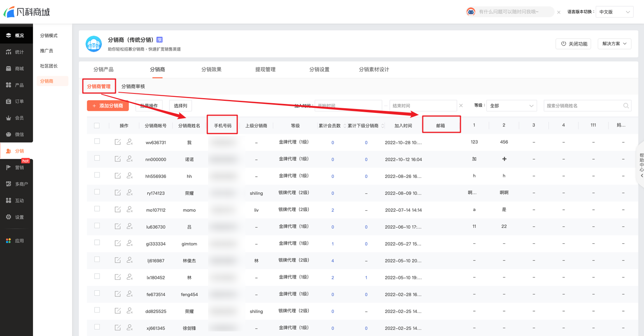Click the 凡科商城 logo
The width and height of the screenshot is (644, 336).
pyautogui.click(x=27, y=12)
